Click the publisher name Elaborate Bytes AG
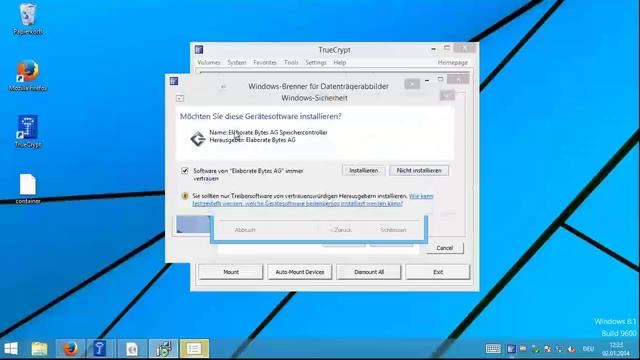Screen dimensions: 640x360 271,140
